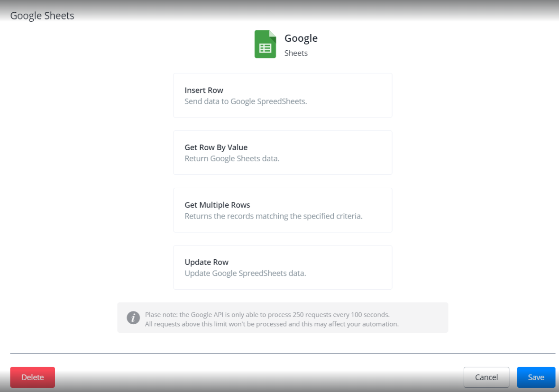The image size is (559, 392).
Task: Click "Send data to Google SpreedSheets" description
Action: tap(246, 101)
